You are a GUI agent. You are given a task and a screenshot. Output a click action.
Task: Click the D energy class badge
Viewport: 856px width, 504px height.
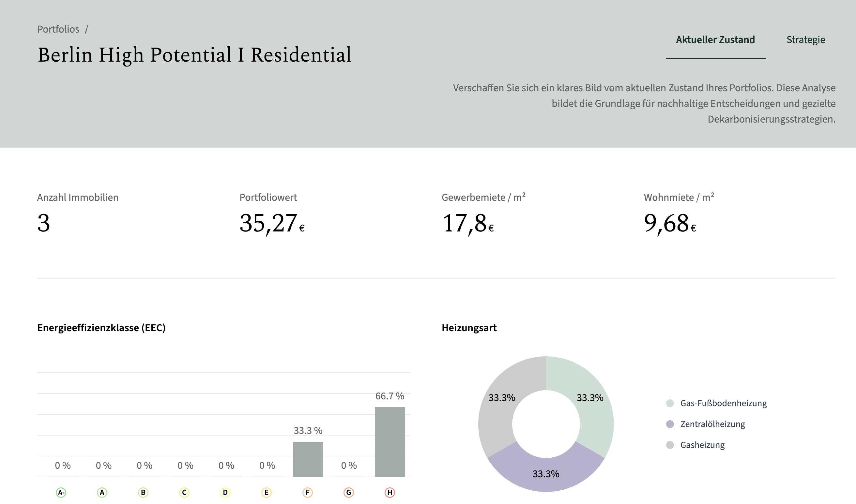[225, 493]
